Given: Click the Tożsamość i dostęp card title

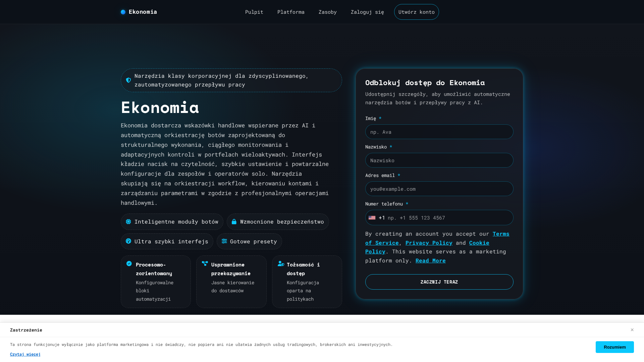Looking at the screenshot, I should 303,269.
